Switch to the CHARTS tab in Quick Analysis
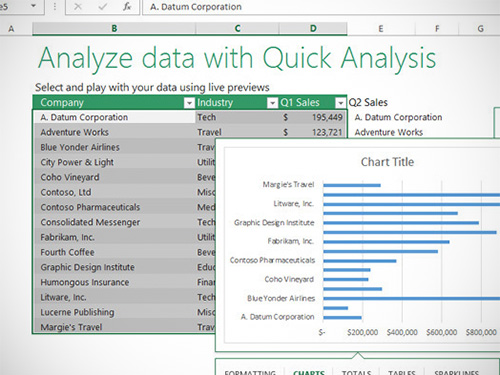Screen dimensions: 500x375 click(309, 372)
